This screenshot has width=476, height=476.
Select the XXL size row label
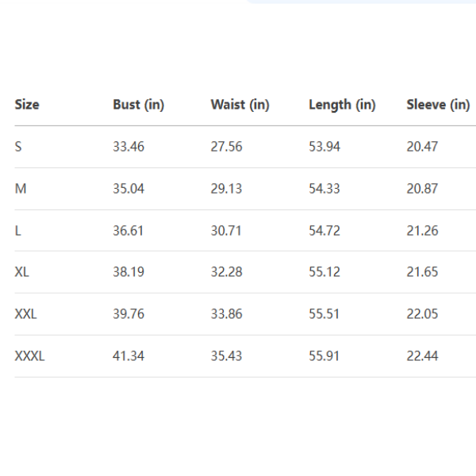click(26, 314)
